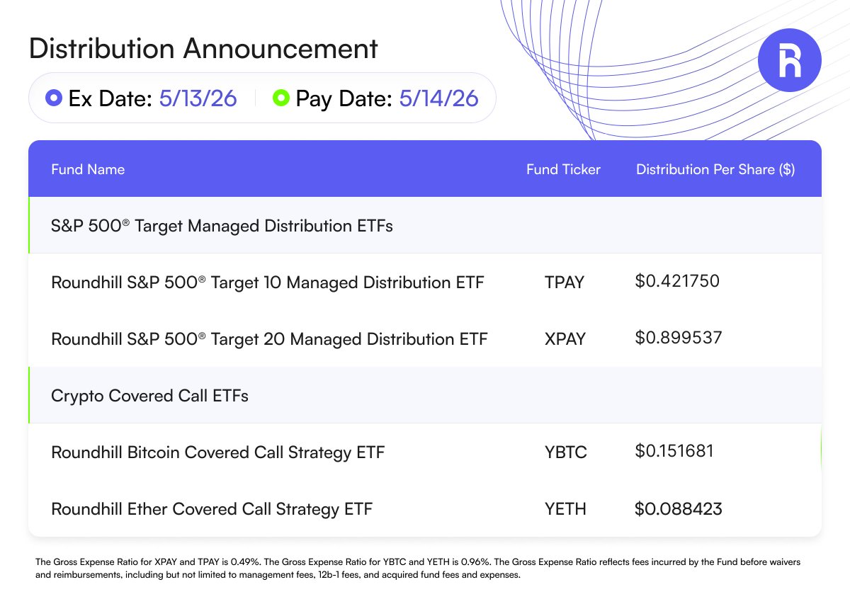This screenshot has width=850, height=616.
Task: Click the S&P 500 Target Managed Distribution ETFs row
Action: click(425, 225)
